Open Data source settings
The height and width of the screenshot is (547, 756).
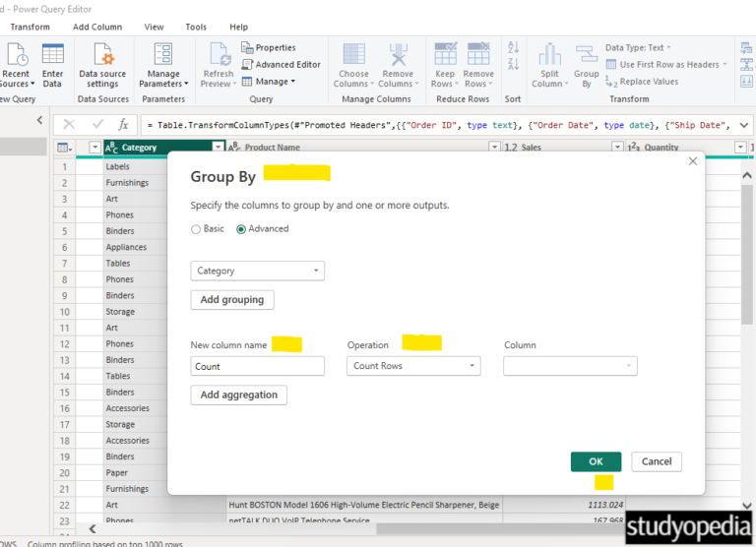tap(102, 65)
